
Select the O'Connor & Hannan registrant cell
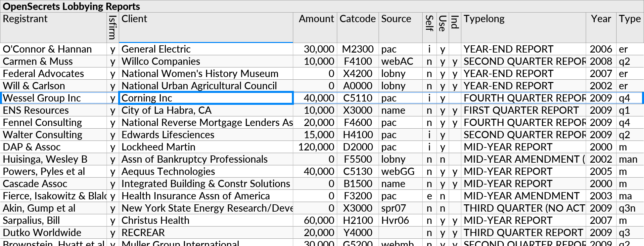coord(54,49)
